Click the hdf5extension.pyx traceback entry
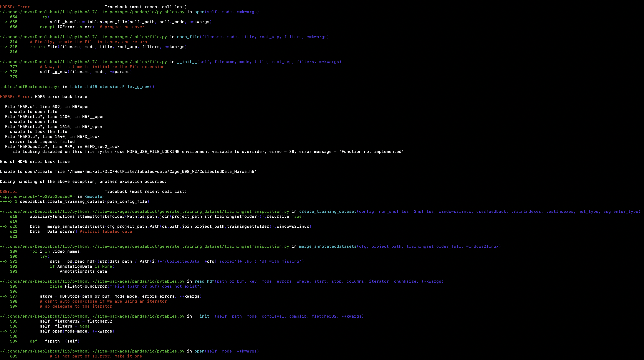 30,87
